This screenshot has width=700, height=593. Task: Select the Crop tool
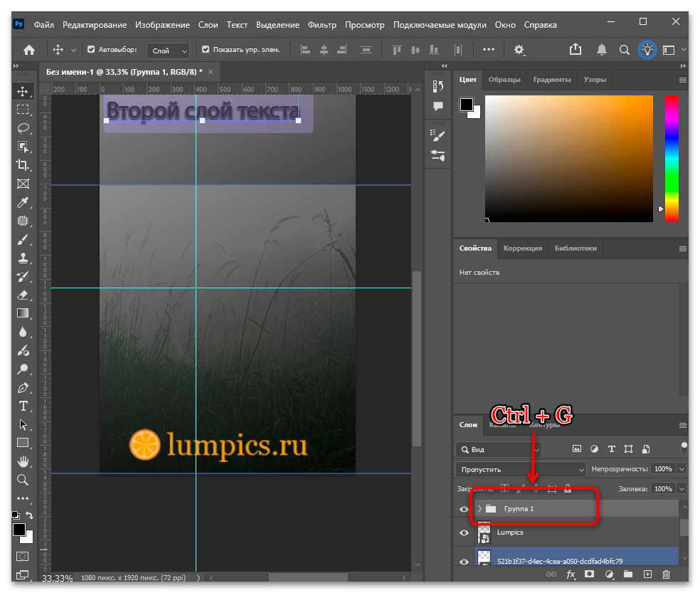[23, 165]
